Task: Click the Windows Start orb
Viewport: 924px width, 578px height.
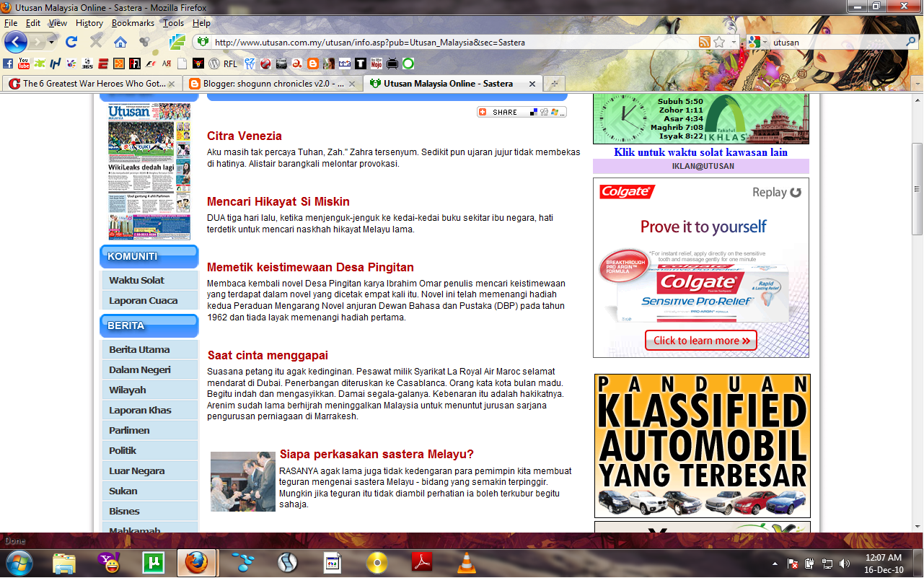Action: point(19,562)
